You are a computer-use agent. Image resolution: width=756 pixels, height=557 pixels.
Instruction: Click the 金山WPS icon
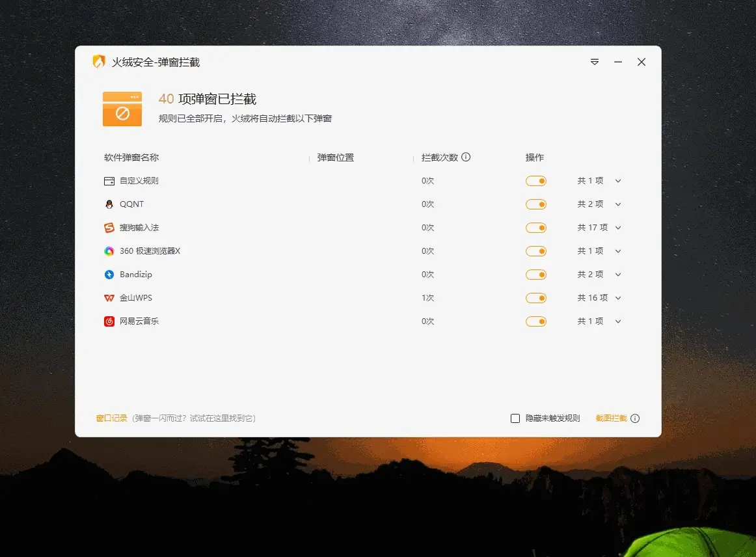[109, 298]
